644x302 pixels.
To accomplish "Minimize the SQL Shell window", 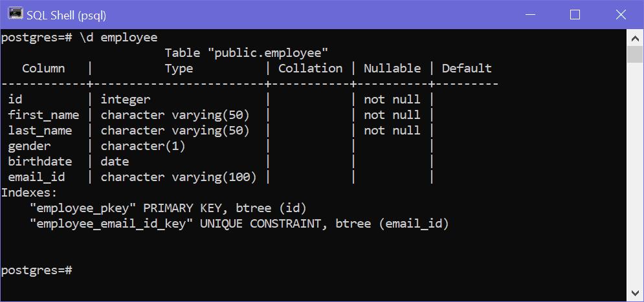I will click(x=528, y=14).
